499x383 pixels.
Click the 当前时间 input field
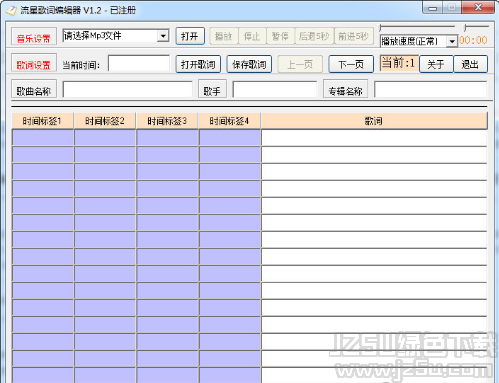coord(139,64)
